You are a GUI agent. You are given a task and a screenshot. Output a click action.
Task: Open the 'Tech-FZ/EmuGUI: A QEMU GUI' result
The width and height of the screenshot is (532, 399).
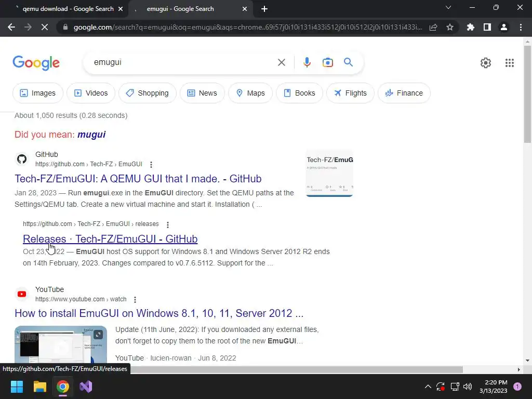[138, 179]
